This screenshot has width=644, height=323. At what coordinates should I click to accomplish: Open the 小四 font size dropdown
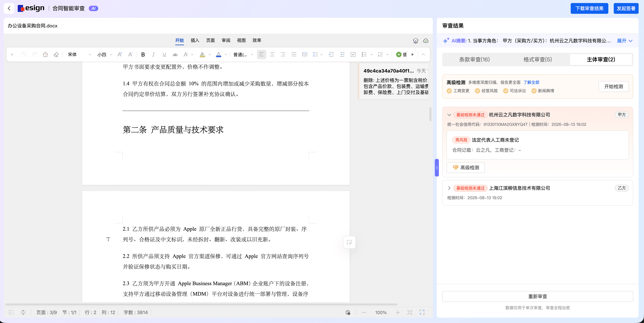click(105, 54)
